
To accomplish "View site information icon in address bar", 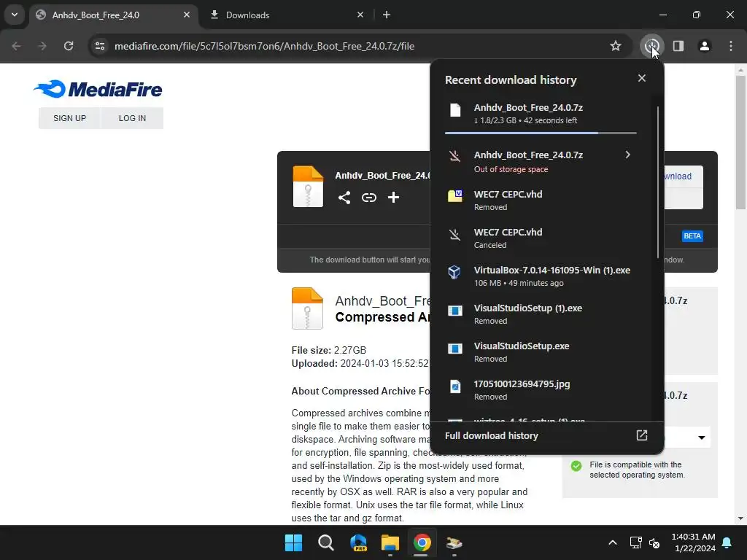I will (x=100, y=46).
